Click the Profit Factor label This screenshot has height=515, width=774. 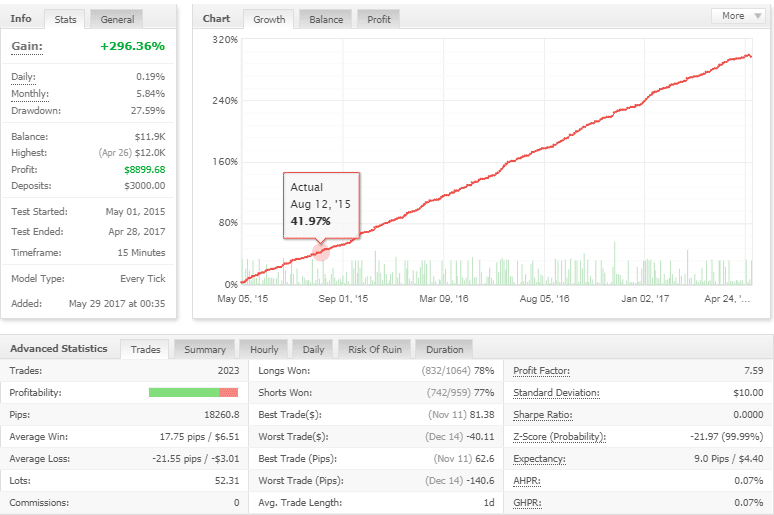[x=542, y=371]
